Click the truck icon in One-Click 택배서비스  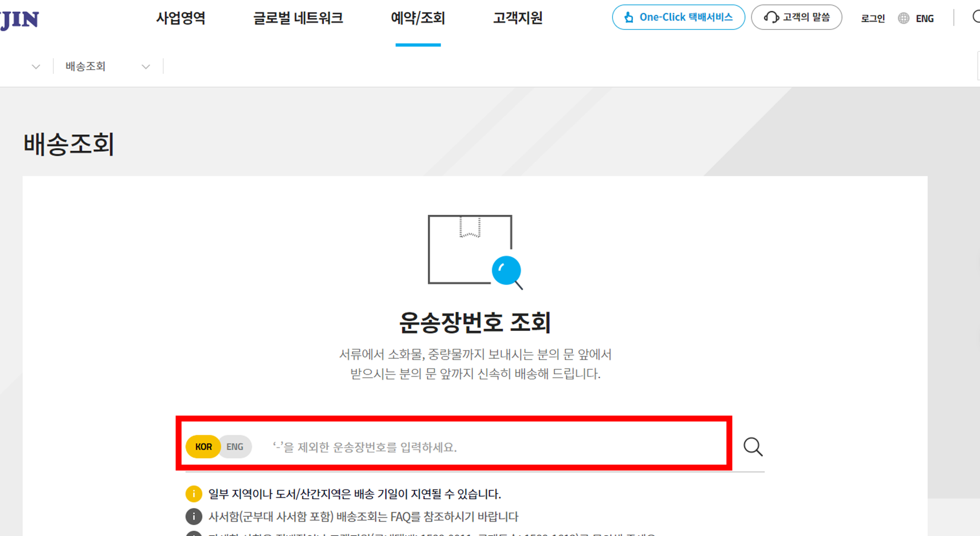629,17
